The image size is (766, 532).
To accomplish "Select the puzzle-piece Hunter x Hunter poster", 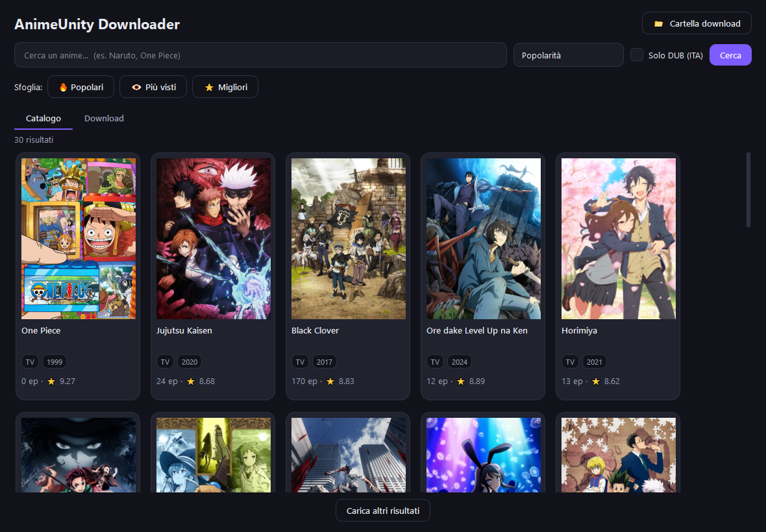I will tap(619, 455).
